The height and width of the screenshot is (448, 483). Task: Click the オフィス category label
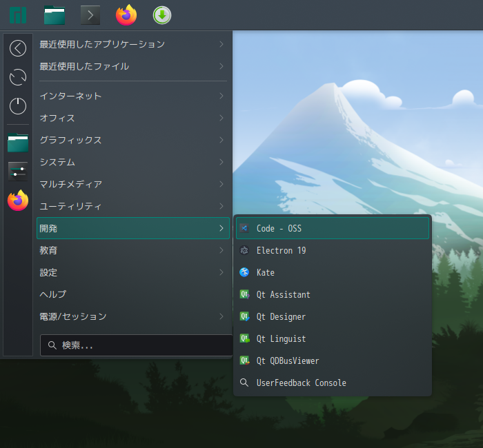click(x=57, y=118)
